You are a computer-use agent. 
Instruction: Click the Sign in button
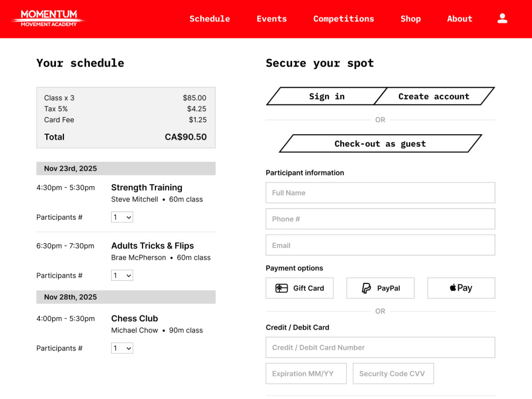coord(327,96)
